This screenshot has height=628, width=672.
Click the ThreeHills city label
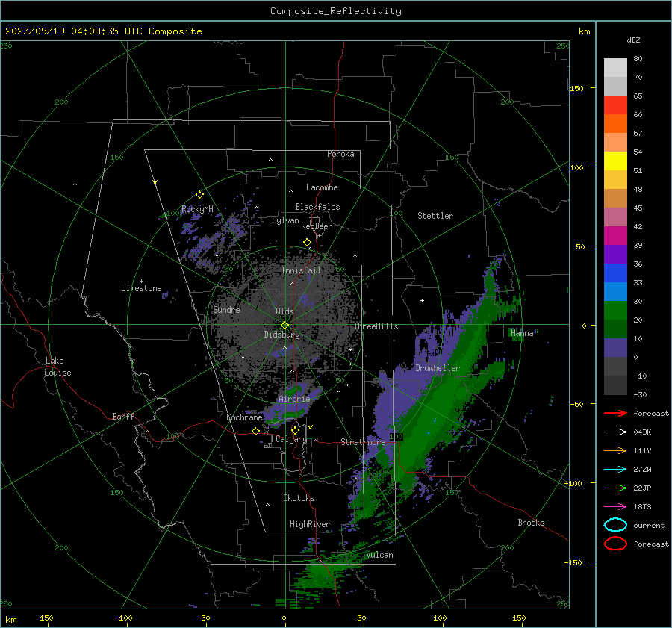(x=376, y=326)
